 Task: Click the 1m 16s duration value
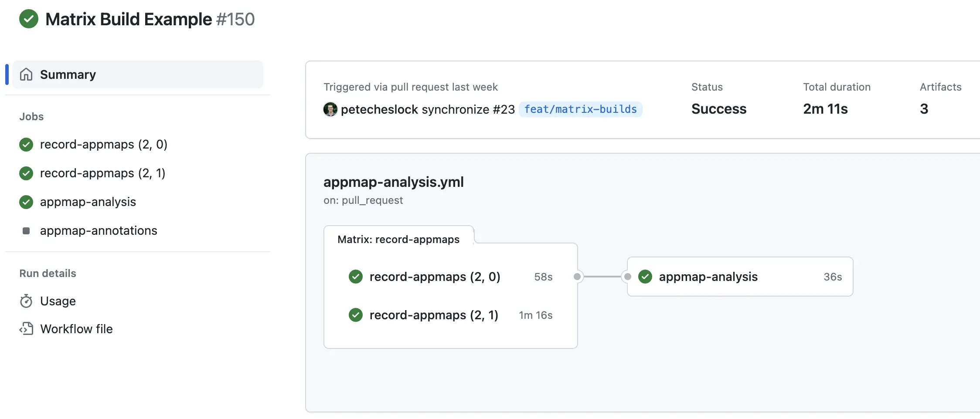pyautogui.click(x=535, y=315)
